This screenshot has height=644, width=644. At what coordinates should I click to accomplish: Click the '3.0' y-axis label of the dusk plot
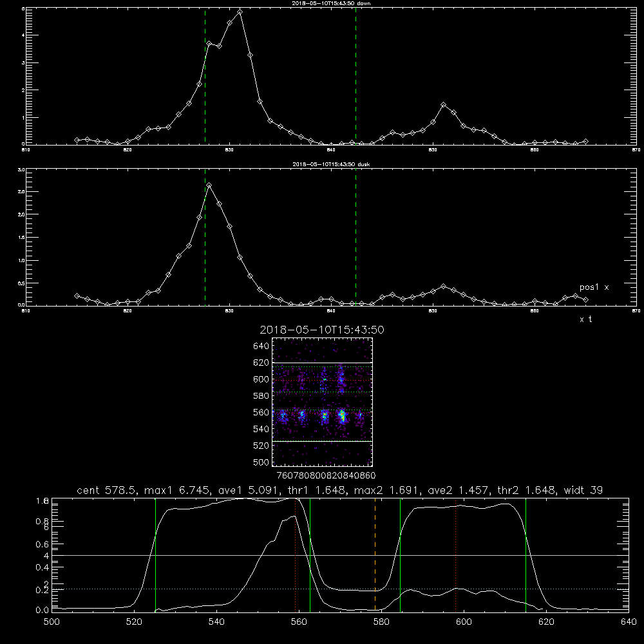(21, 169)
